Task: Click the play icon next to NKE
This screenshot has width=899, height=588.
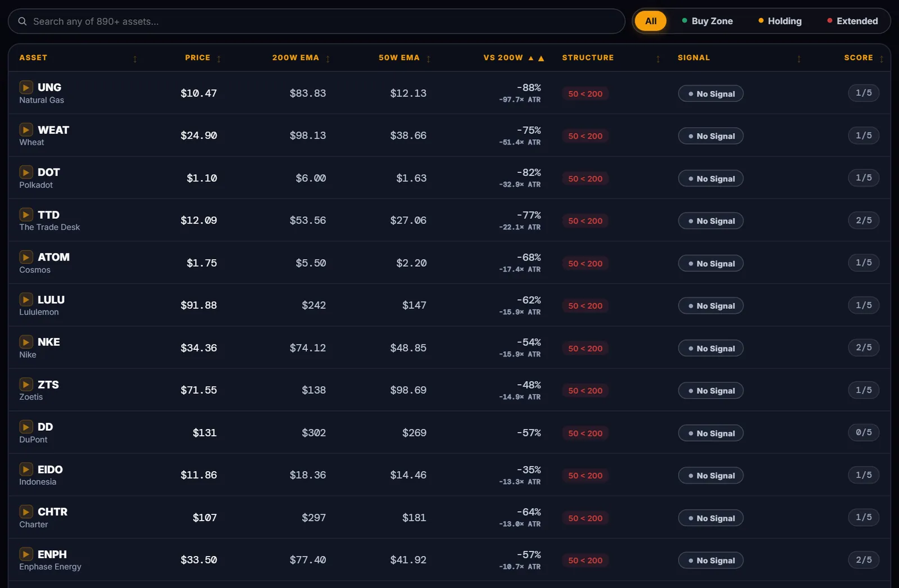Action: coord(26,341)
